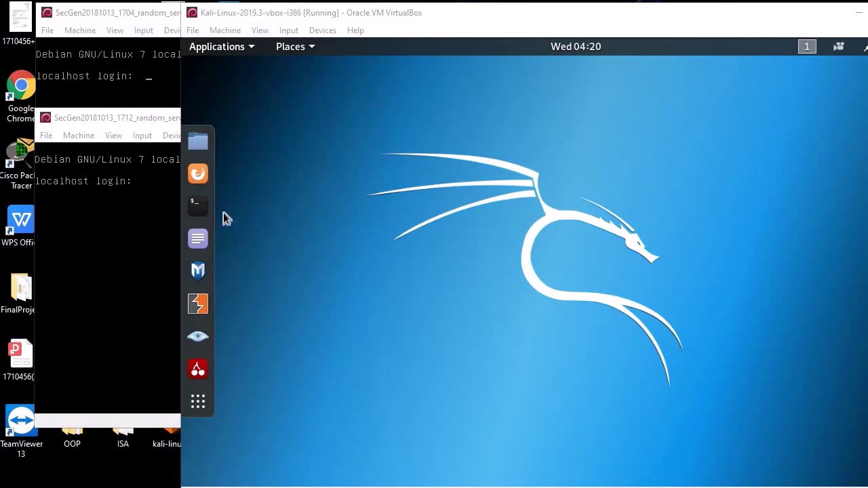Open Input menu in SecGen 1704 window

pos(143,30)
